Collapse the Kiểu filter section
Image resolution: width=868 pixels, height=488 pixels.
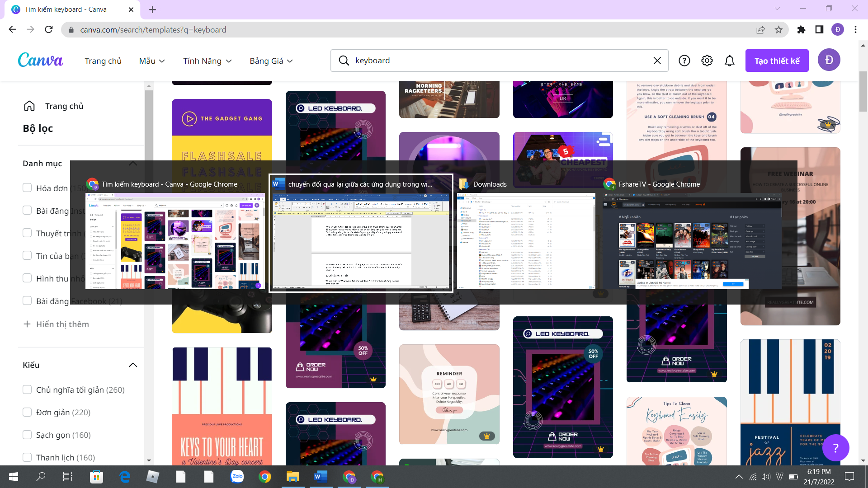pyautogui.click(x=133, y=365)
